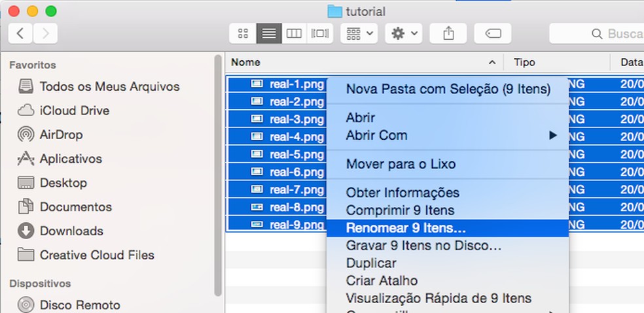
Task: Click the Buscar search field
Action: [x=597, y=33]
